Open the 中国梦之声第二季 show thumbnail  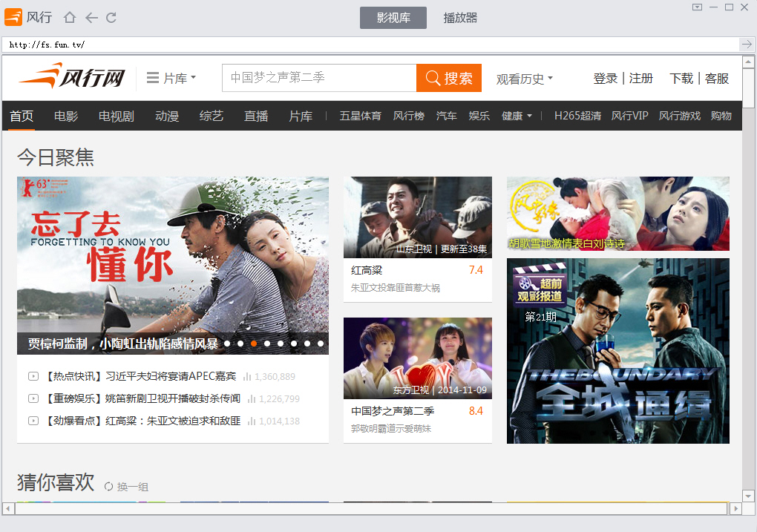(418, 358)
